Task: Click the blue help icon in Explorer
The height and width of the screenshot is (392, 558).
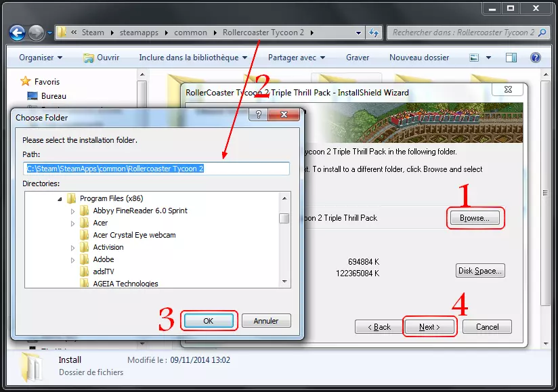Action: point(535,58)
